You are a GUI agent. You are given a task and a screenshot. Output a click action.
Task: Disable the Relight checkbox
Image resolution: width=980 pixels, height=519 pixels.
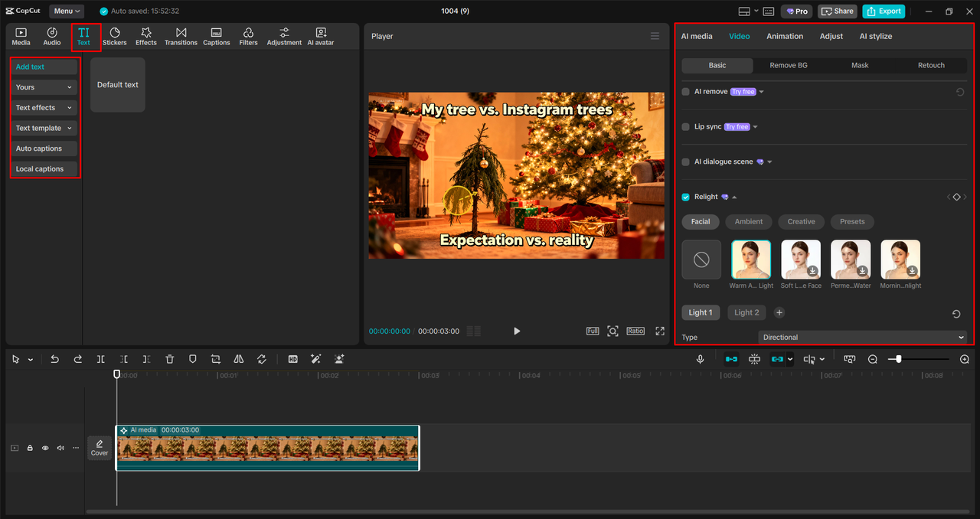(x=685, y=197)
